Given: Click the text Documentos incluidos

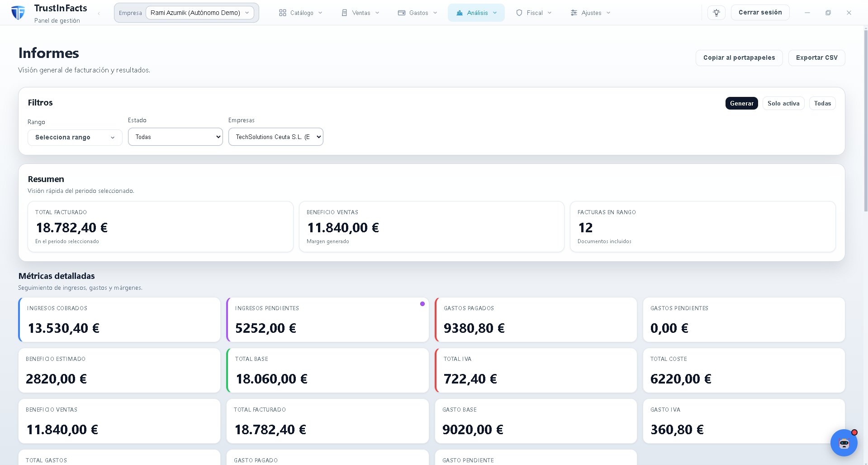Looking at the screenshot, I should point(604,242).
